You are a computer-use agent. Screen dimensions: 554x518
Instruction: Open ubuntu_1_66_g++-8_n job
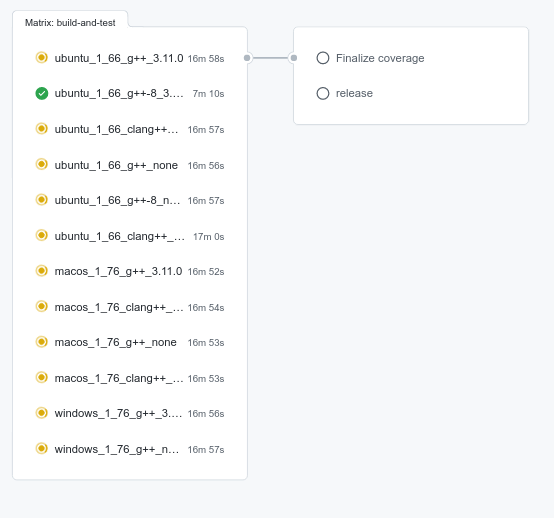[x=117, y=200]
